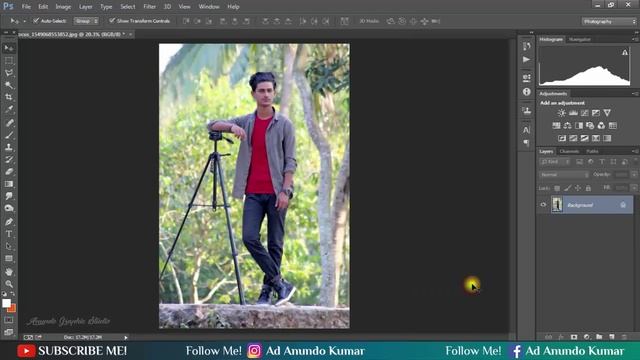
Task: Select the Background layer thumbnail
Action: 557,204
